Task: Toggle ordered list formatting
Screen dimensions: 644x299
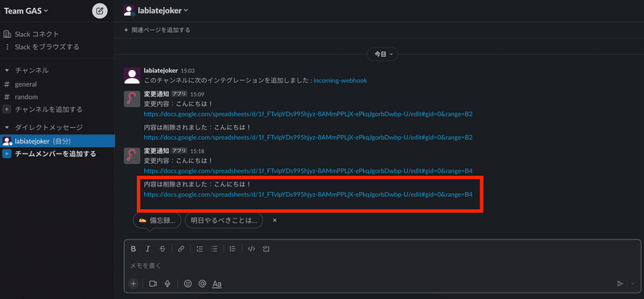Action: coord(200,248)
